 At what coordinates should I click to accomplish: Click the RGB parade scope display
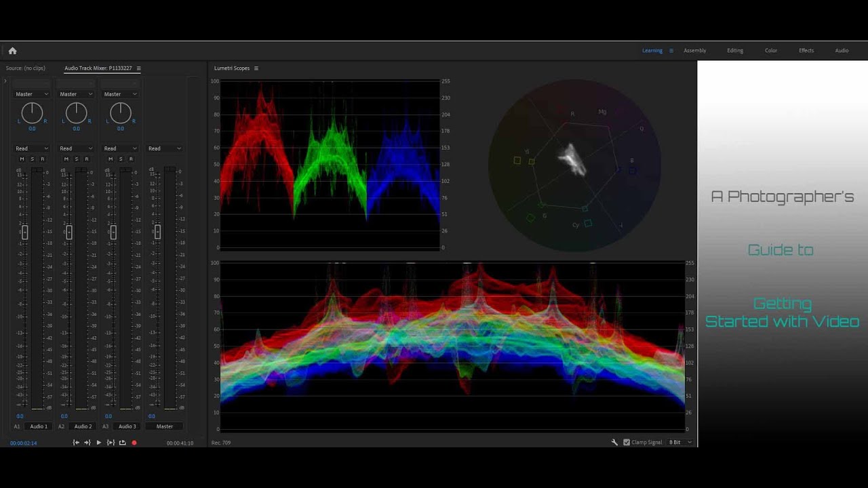(330, 165)
